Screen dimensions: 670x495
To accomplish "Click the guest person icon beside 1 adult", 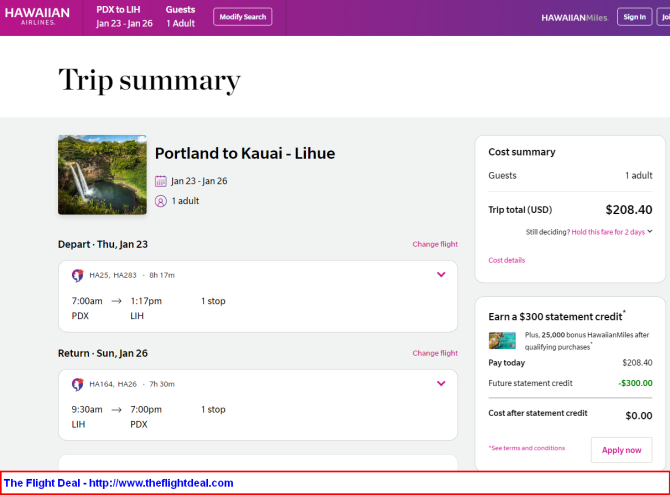I will click(x=161, y=201).
